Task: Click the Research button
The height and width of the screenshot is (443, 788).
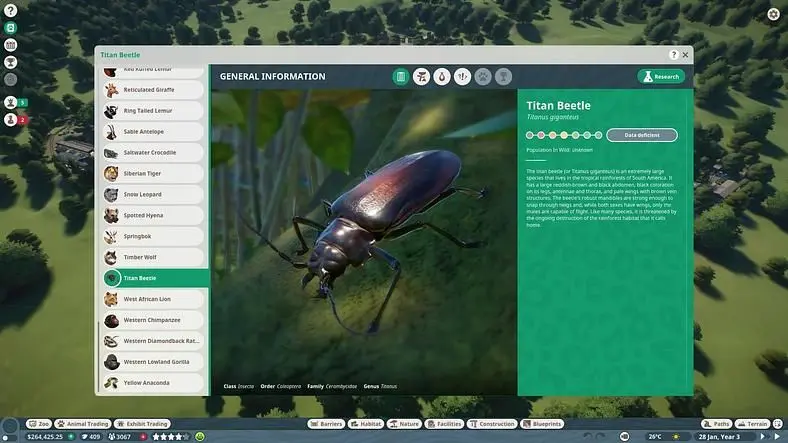Action: pos(661,77)
